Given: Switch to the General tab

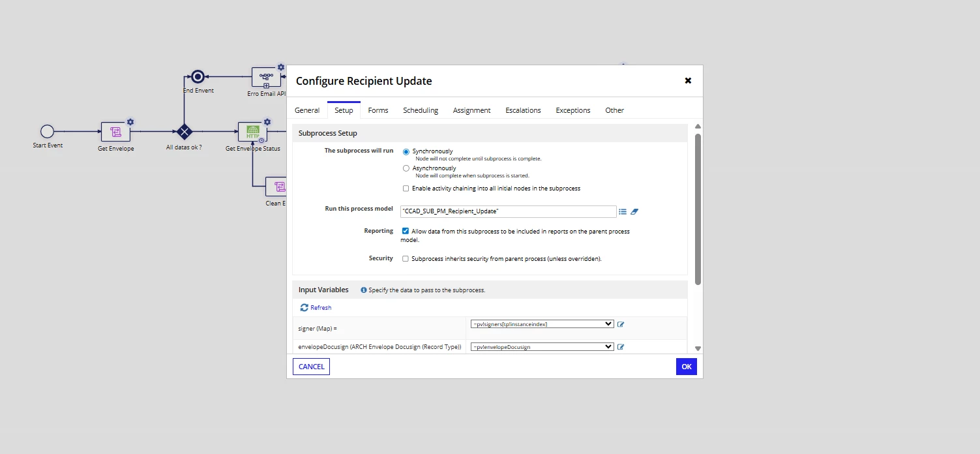Looking at the screenshot, I should point(307,110).
